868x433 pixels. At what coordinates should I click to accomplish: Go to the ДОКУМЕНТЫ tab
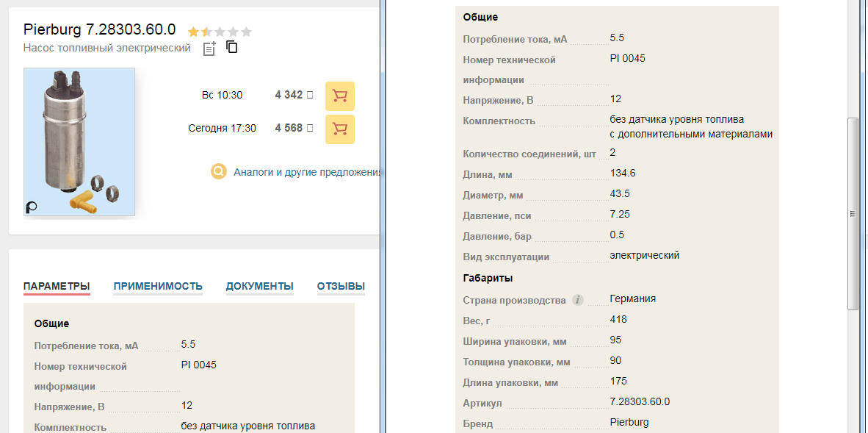pyautogui.click(x=259, y=286)
